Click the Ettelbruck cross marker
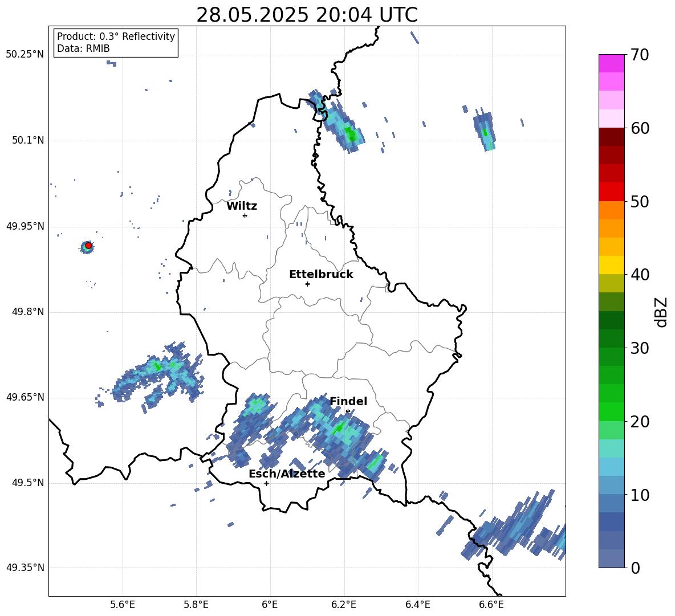The image size is (675, 616). 307,284
